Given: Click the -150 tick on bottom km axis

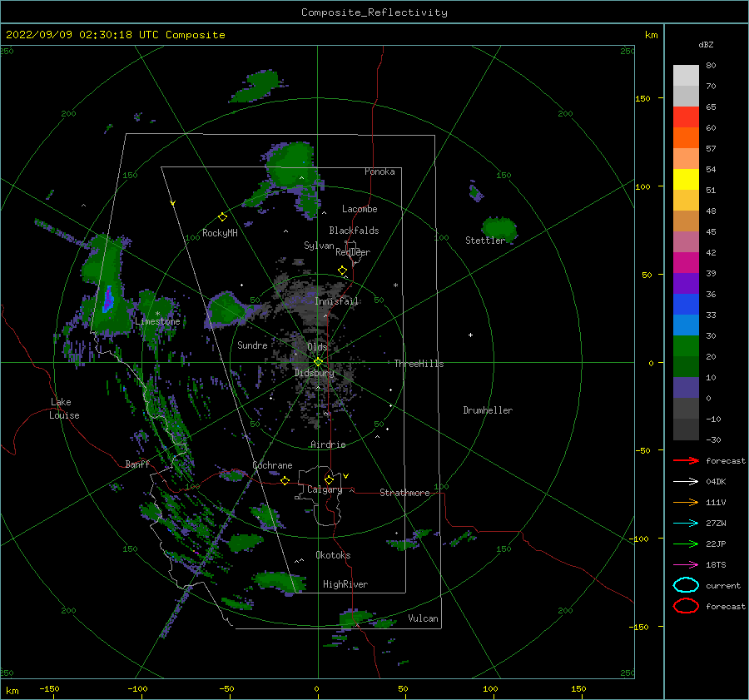Looking at the screenshot, I should [x=49, y=688].
